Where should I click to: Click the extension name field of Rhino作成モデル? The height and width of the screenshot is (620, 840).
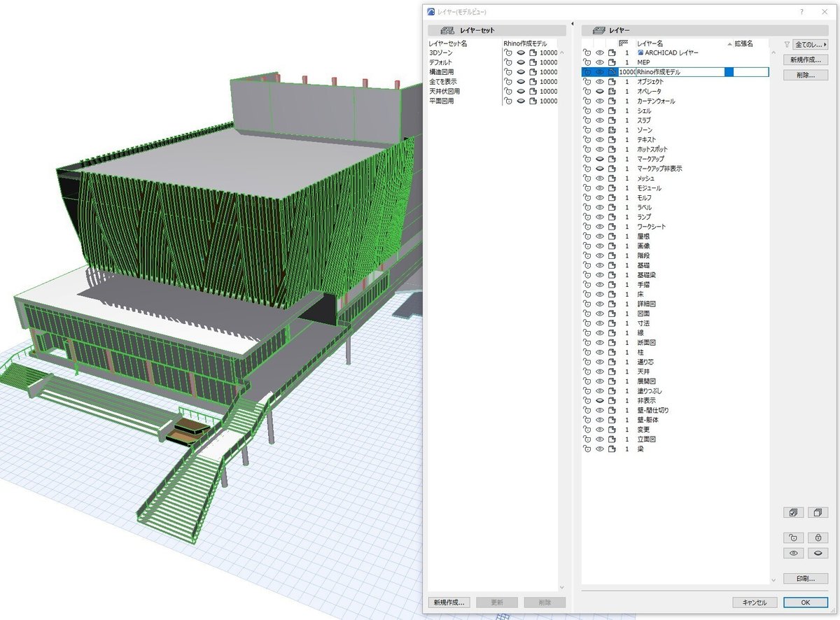coord(750,72)
